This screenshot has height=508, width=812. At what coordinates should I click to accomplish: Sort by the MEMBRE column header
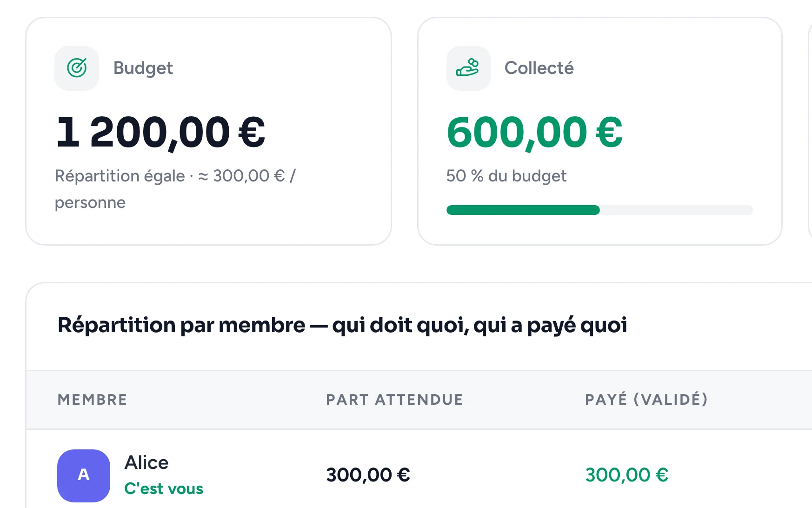[92, 400]
